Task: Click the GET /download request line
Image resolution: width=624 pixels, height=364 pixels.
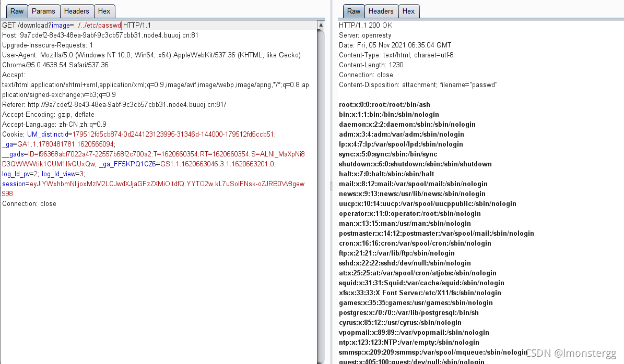Action: tap(76, 26)
